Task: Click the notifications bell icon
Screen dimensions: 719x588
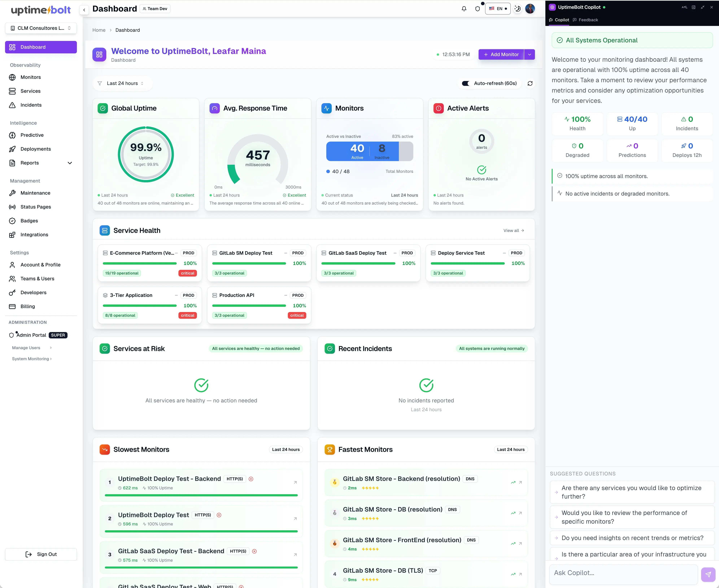Action: [464, 9]
